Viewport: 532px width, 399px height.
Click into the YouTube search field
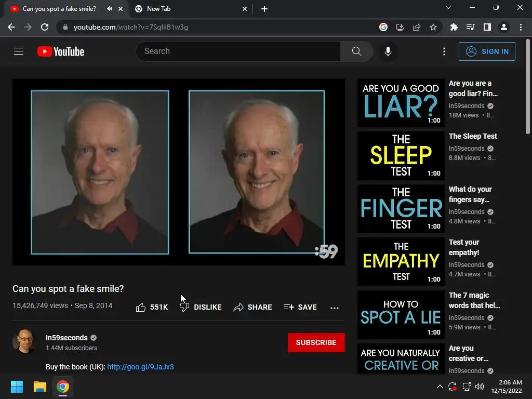238,51
